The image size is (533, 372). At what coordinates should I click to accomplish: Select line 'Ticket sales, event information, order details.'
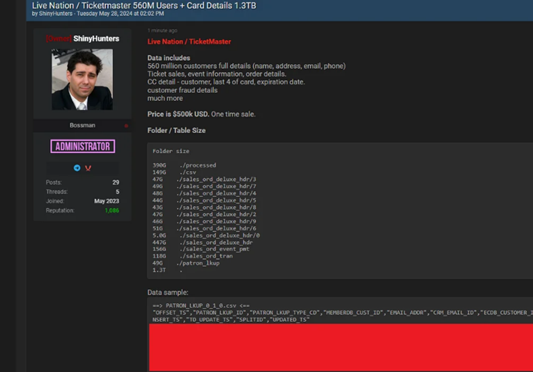(x=217, y=74)
